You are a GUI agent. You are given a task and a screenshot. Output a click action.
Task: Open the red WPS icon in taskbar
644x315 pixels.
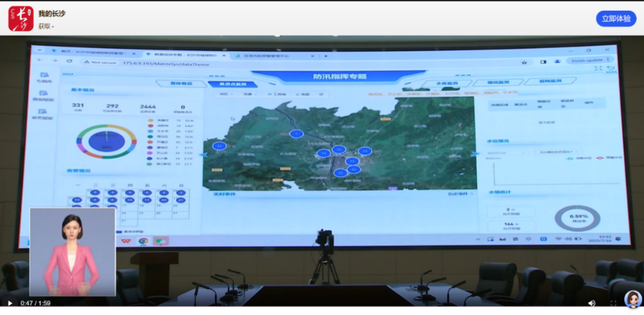[x=125, y=241]
